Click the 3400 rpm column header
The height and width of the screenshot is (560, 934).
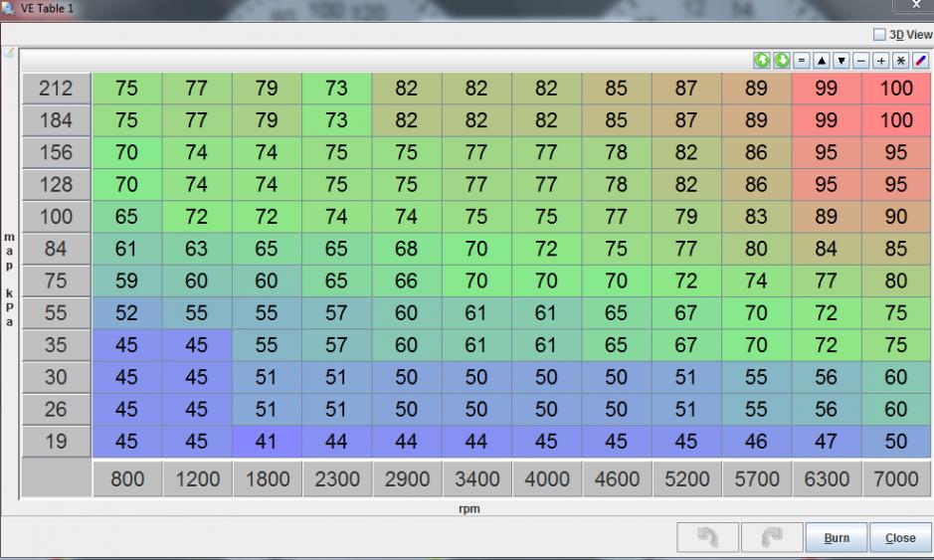click(x=476, y=478)
